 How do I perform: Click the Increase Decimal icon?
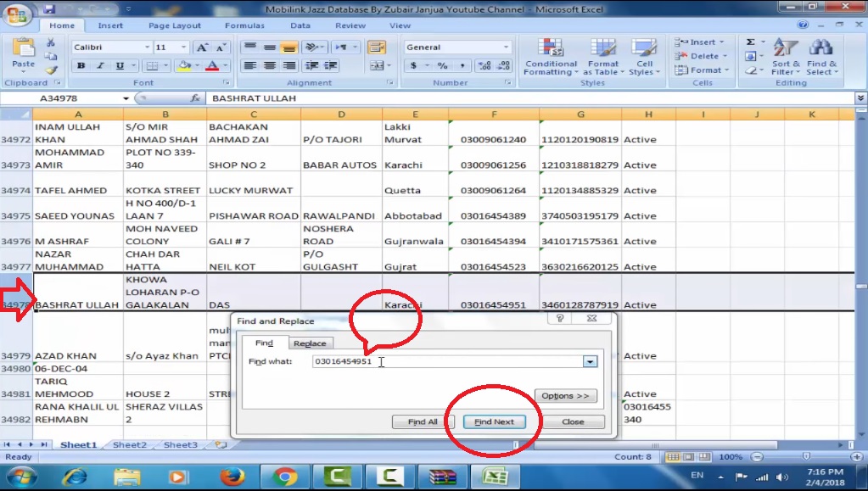click(x=484, y=66)
